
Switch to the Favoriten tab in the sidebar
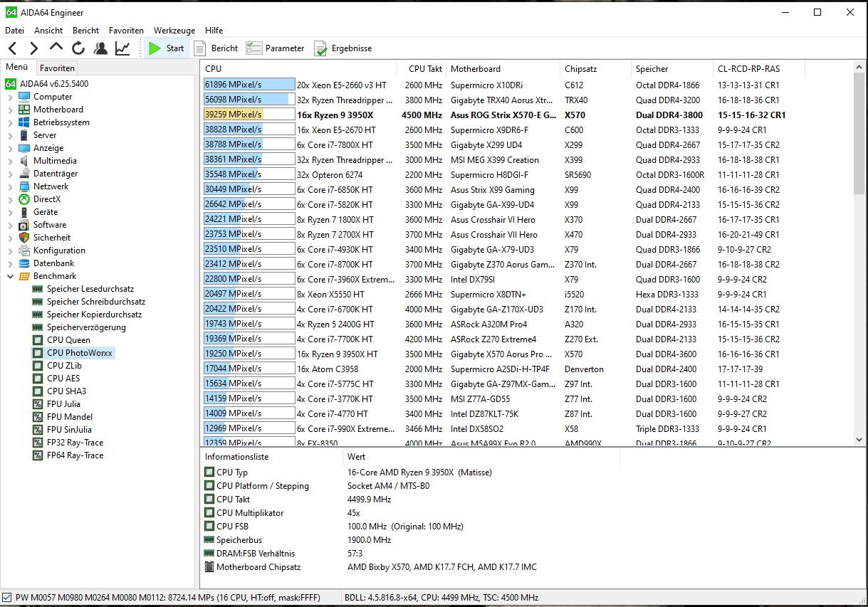click(x=57, y=68)
